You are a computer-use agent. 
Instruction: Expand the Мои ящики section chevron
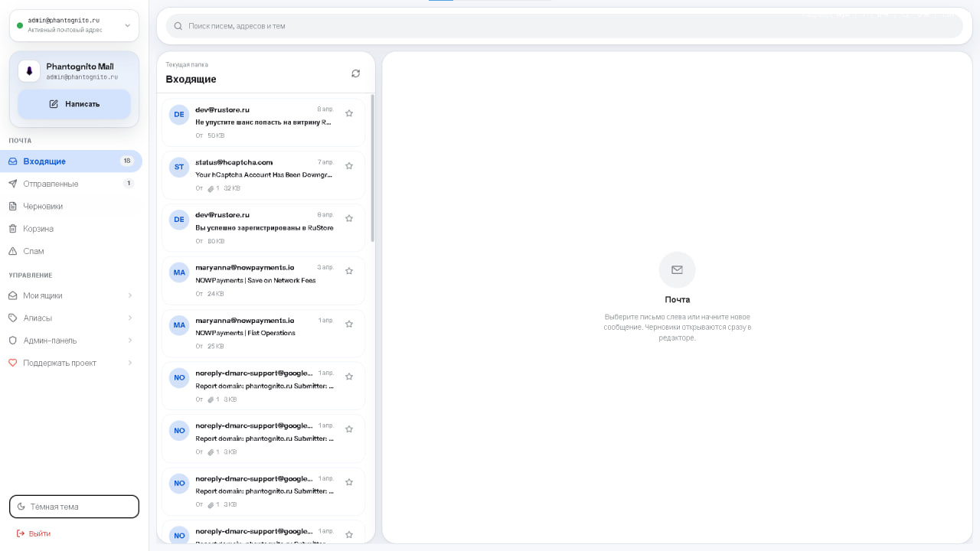pos(130,295)
